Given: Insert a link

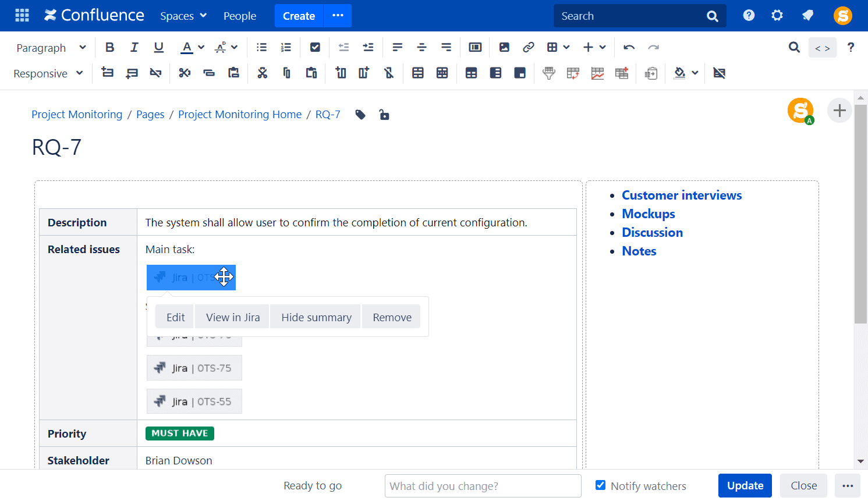Looking at the screenshot, I should pyautogui.click(x=529, y=47).
